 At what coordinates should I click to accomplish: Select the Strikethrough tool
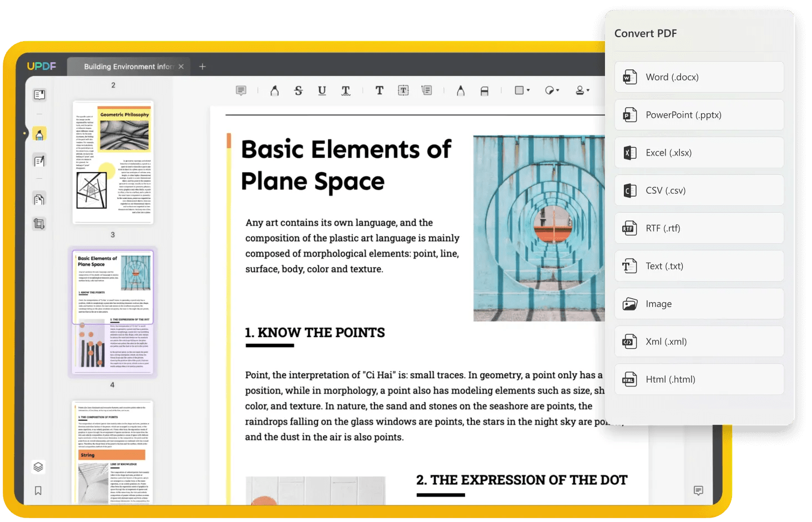299,91
